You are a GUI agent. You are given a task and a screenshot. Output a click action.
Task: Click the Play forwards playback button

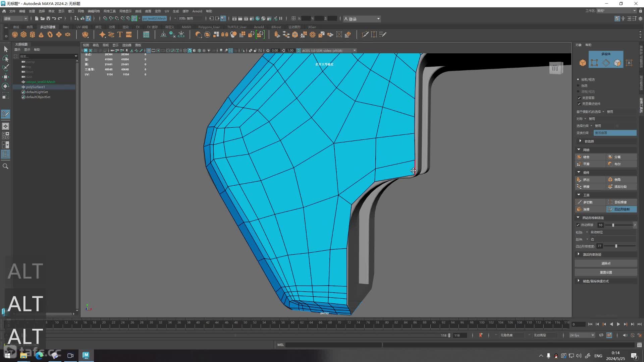[x=618, y=324]
